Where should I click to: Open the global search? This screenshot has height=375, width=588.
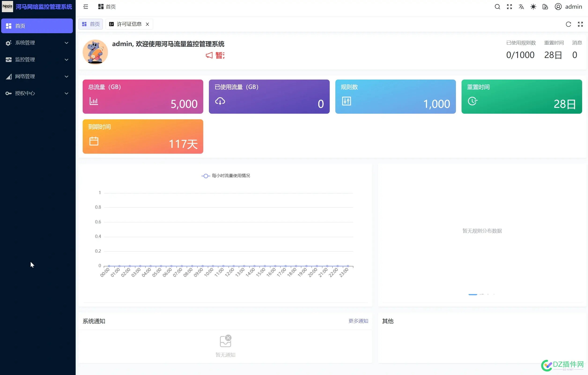pos(497,7)
